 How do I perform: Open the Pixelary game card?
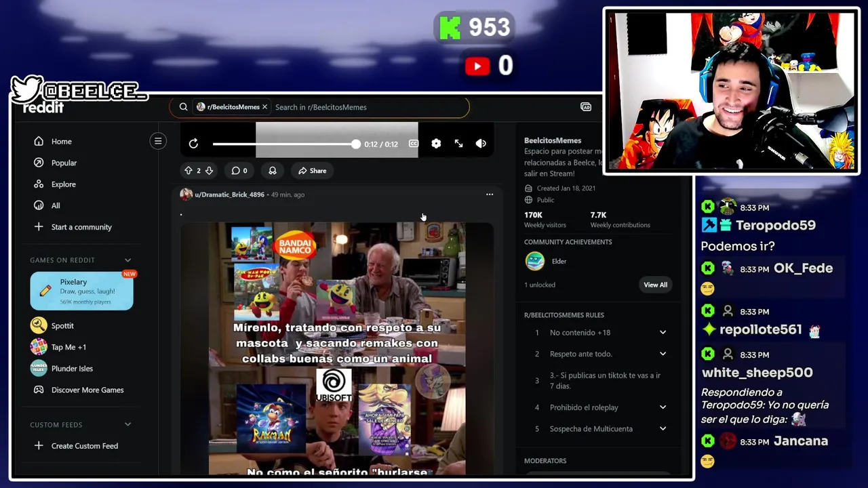coord(81,291)
